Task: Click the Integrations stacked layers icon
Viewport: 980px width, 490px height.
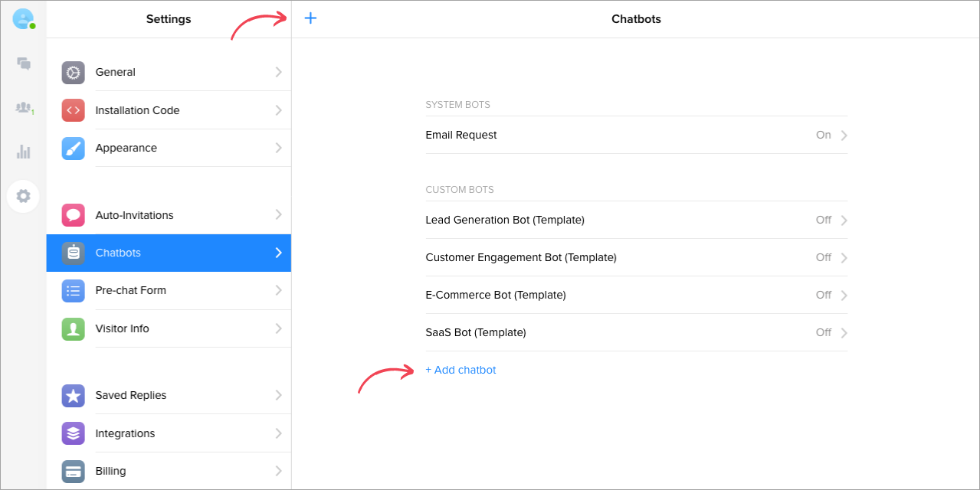Action: 73,433
